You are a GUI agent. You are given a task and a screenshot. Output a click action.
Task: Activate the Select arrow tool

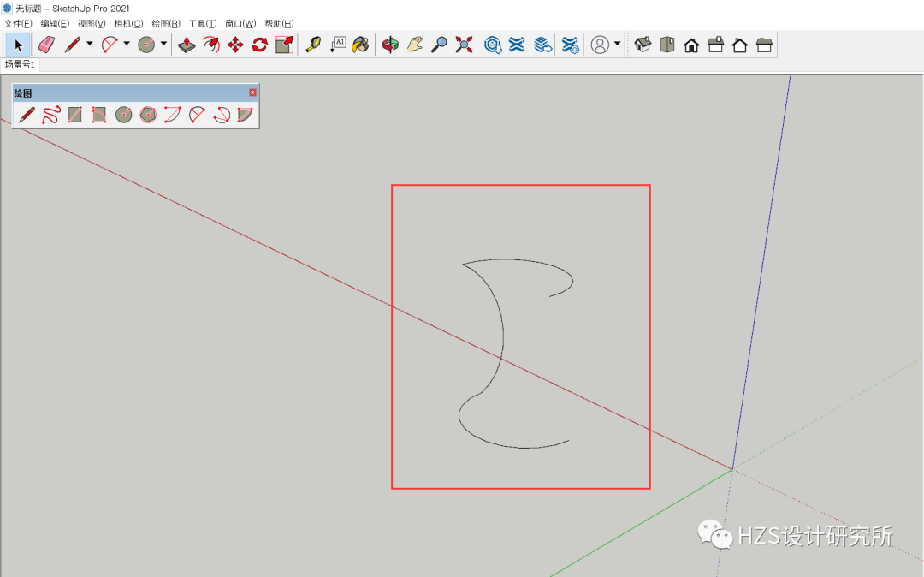[x=18, y=45]
